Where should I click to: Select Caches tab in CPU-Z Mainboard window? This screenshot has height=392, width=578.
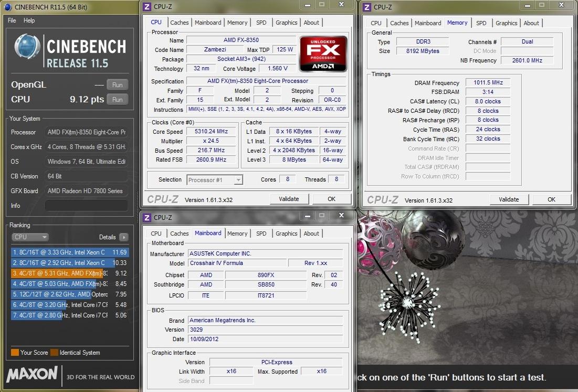179,233
